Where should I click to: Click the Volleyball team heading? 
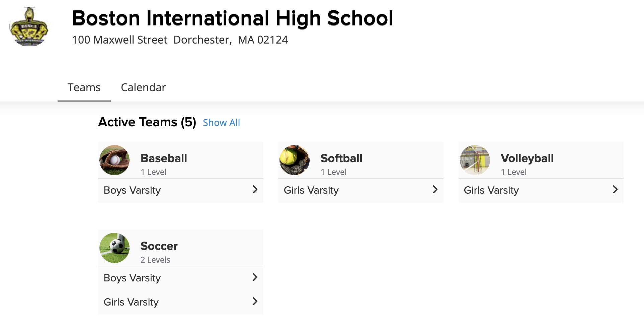coord(527,158)
